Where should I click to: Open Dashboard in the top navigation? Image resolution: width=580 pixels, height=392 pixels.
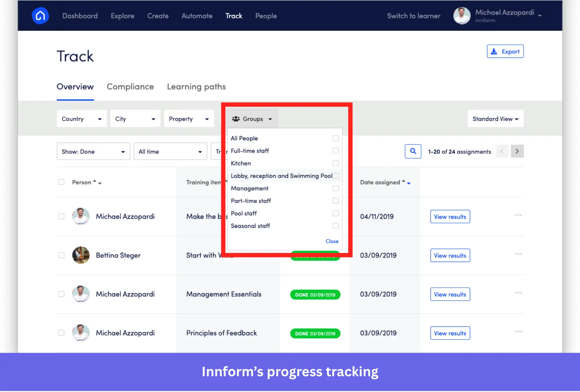pyautogui.click(x=80, y=16)
